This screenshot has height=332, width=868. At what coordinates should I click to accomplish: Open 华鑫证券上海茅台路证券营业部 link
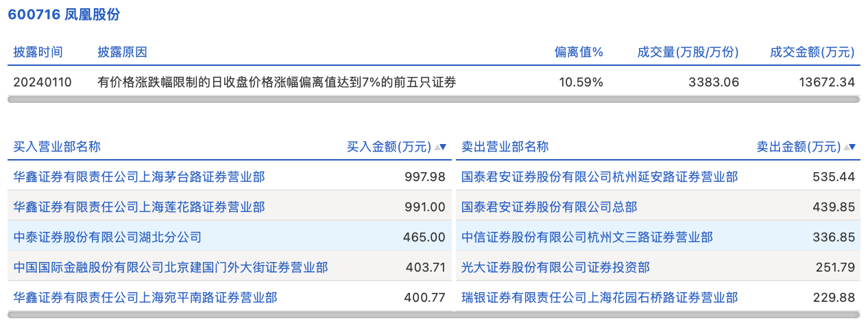[x=139, y=177]
